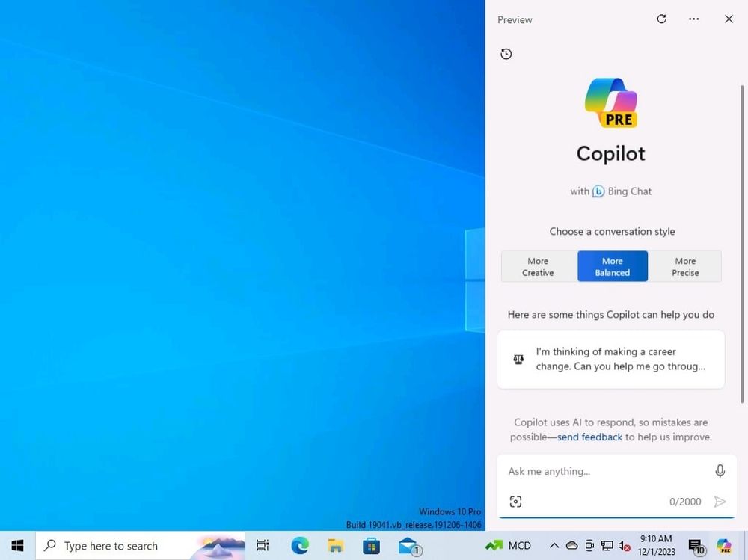Screen dimensions: 748x560
Task: Click the send message arrow
Action: tap(720, 502)
